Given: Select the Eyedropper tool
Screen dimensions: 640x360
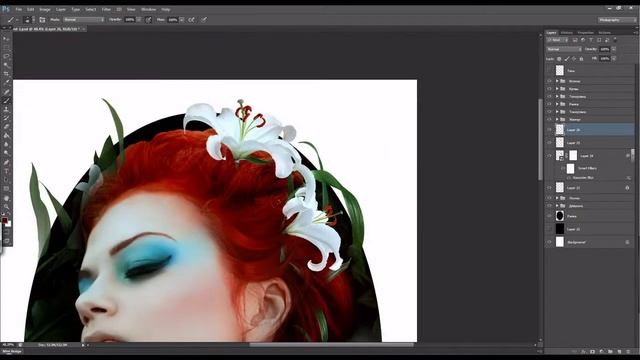Looking at the screenshot, I should tap(6, 83).
